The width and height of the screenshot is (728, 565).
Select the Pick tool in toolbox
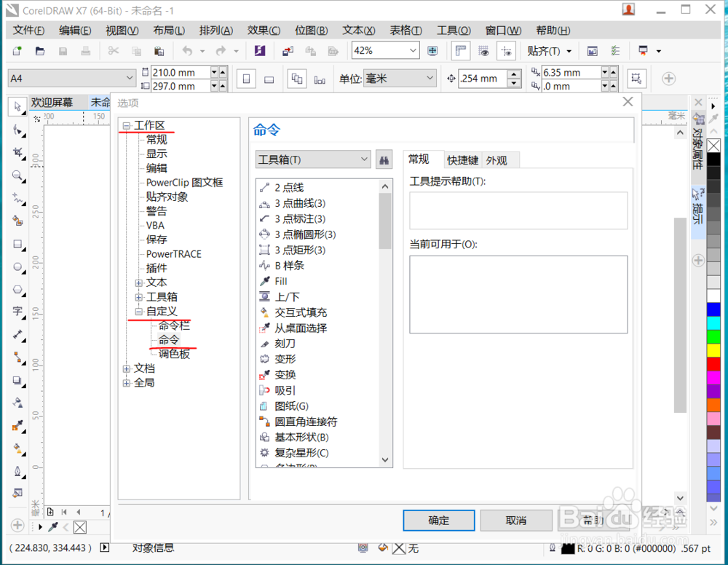pyautogui.click(x=17, y=107)
